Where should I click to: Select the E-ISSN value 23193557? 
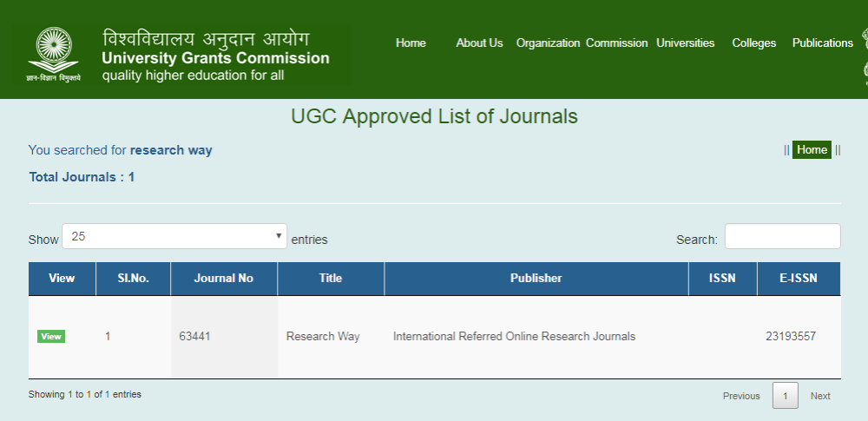[x=791, y=336]
